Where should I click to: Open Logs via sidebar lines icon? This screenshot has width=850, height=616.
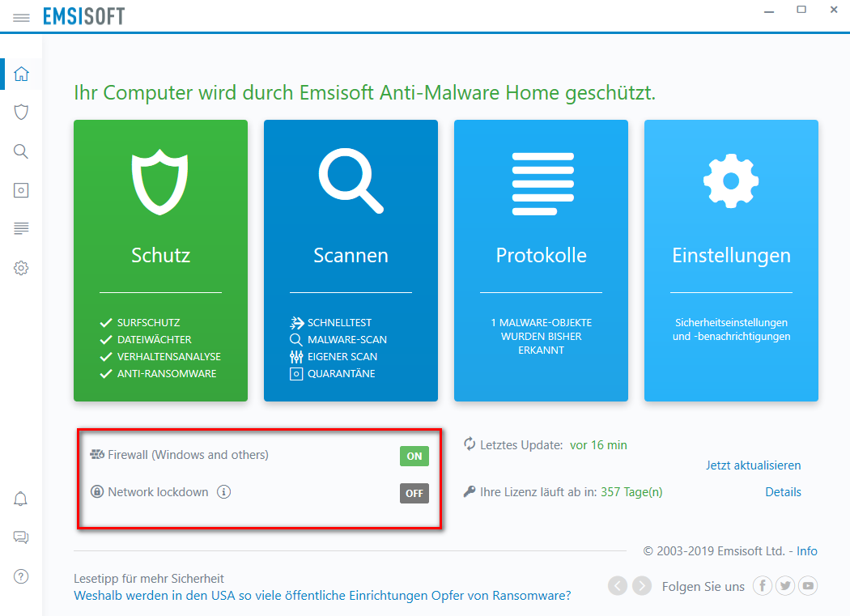(x=21, y=228)
